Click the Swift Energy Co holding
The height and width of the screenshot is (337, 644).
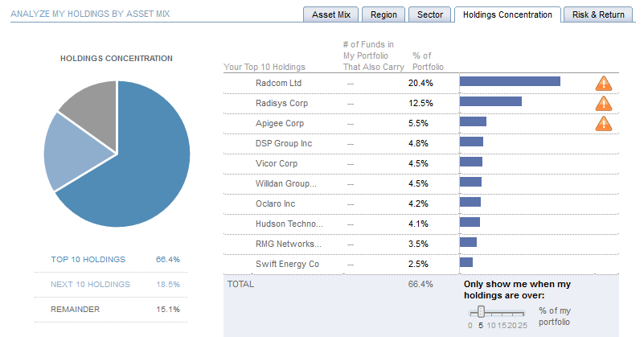click(287, 264)
